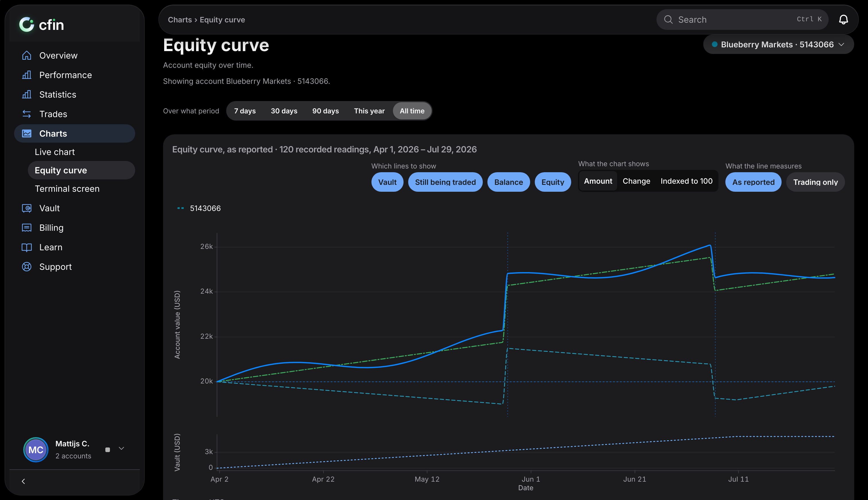Click Charts breadcrumb link
Screen dimensions: 868x500
(180, 20)
